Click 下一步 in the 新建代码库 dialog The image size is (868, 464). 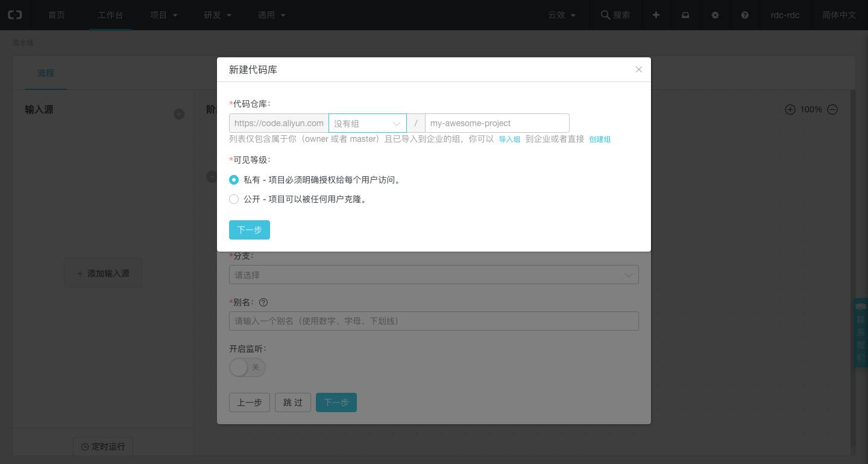click(x=250, y=230)
